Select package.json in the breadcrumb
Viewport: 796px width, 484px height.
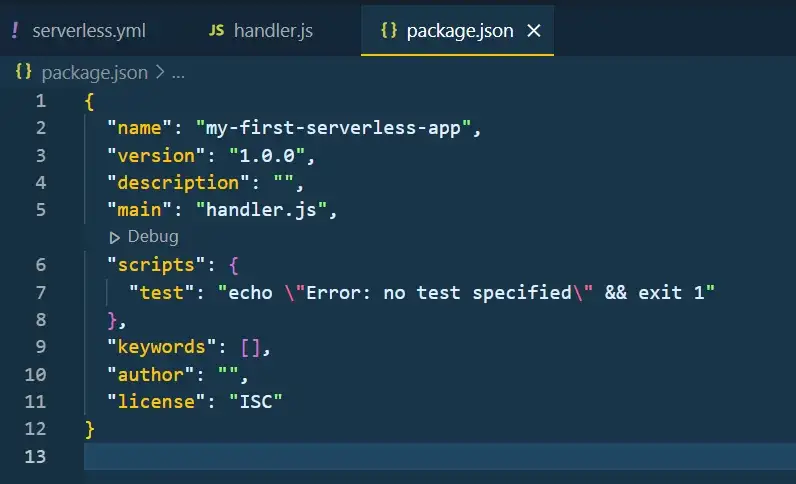(x=94, y=73)
